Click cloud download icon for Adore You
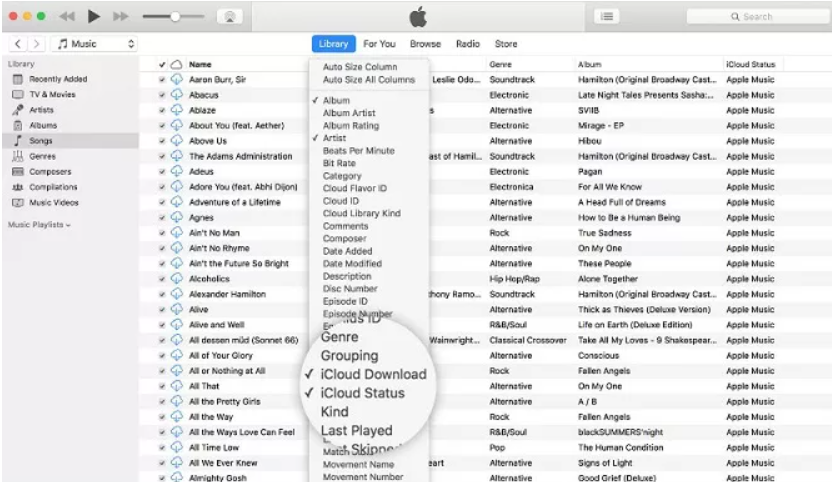This screenshot has width=832, height=482. [x=176, y=187]
